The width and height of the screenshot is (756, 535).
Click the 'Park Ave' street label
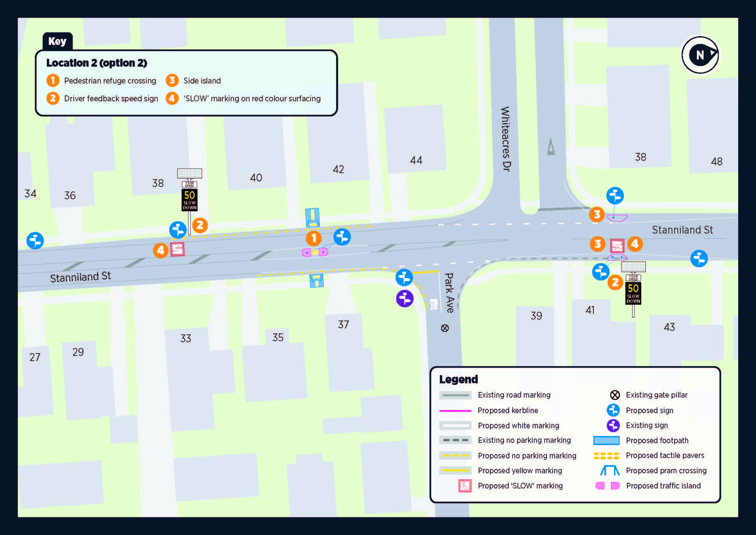coord(449,292)
